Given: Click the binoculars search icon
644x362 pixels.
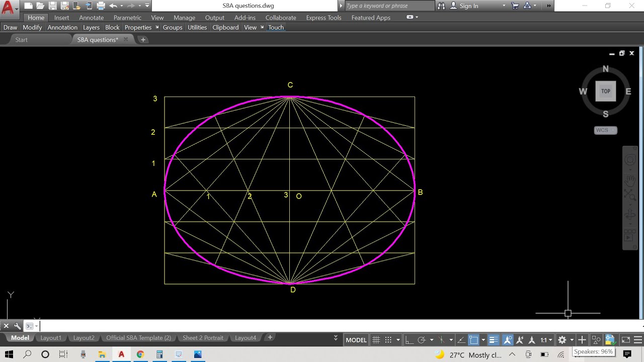Looking at the screenshot, I should coord(441,6).
